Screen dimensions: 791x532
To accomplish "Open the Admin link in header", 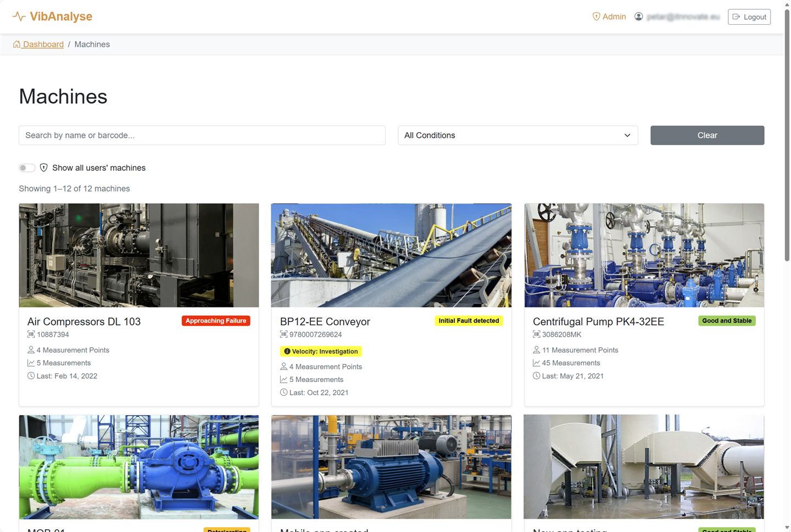I will coord(609,16).
